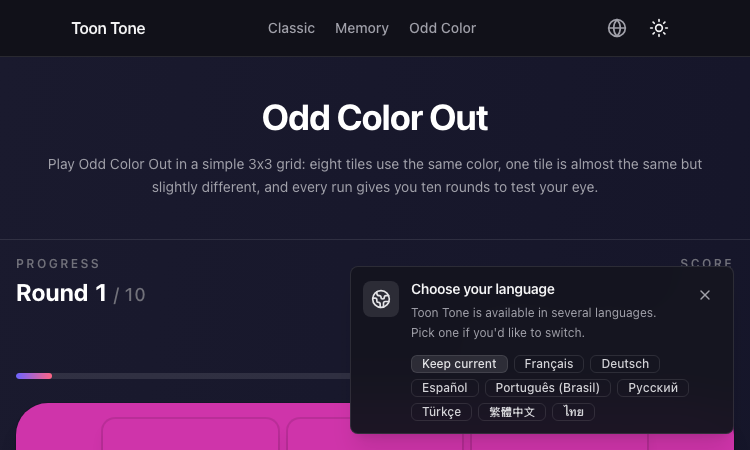Choose Türkçe language option
The image size is (750, 450).
(x=441, y=412)
